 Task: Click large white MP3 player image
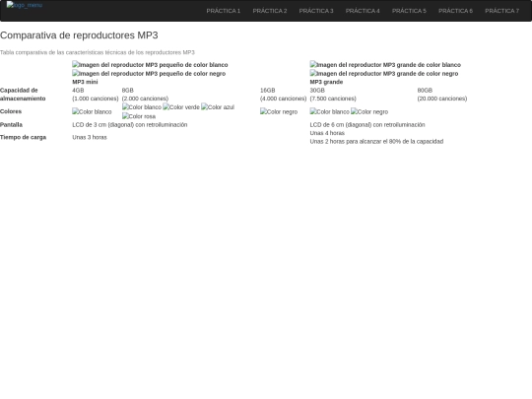[385, 64]
